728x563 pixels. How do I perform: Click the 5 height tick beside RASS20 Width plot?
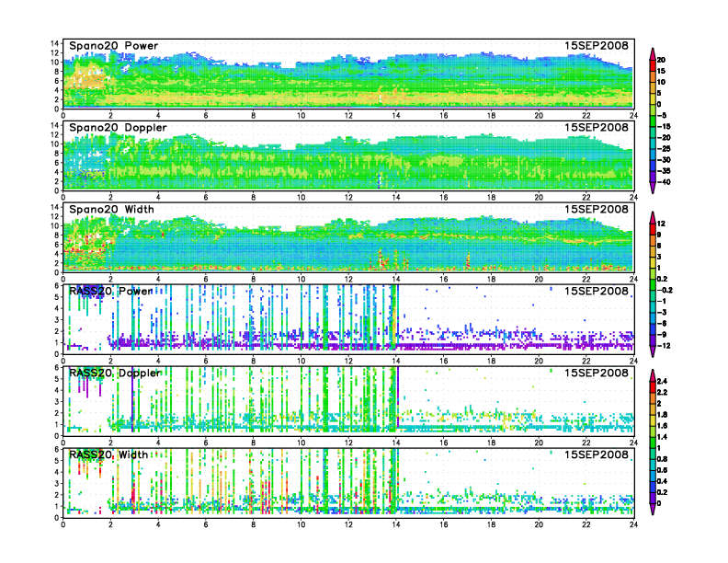click(57, 461)
